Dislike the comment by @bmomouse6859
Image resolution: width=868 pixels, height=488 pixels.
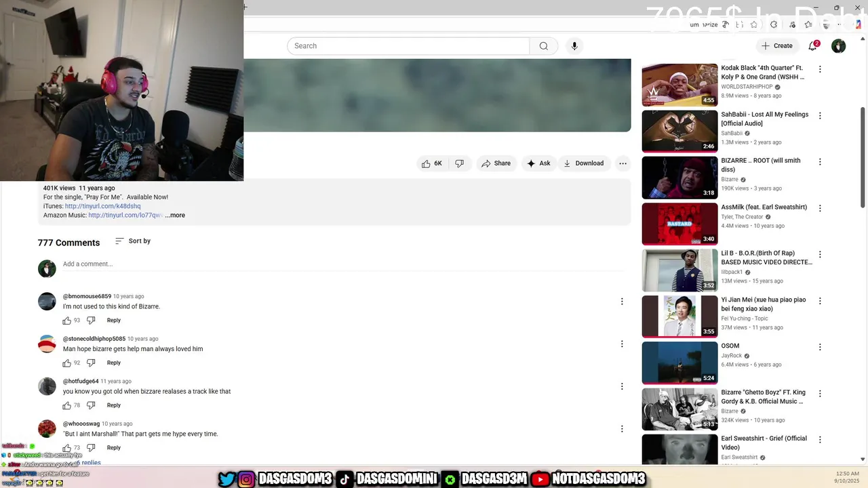[x=91, y=321]
